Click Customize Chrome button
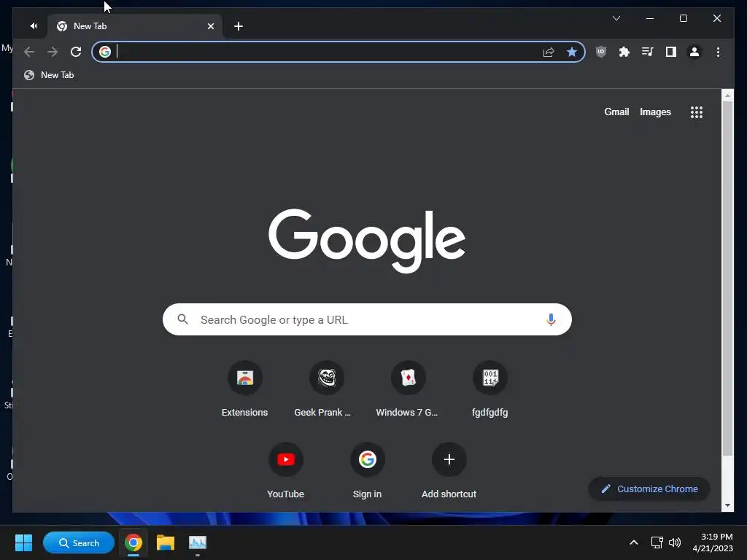 649,489
